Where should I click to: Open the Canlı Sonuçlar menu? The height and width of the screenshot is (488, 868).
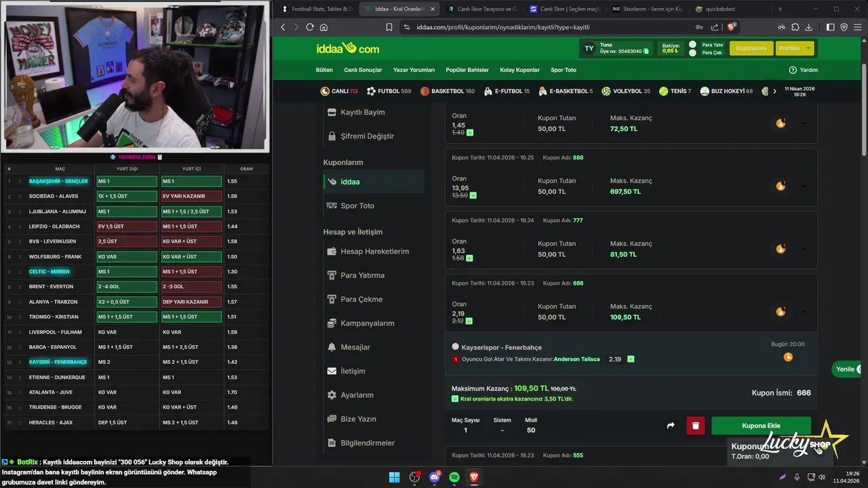coord(363,70)
